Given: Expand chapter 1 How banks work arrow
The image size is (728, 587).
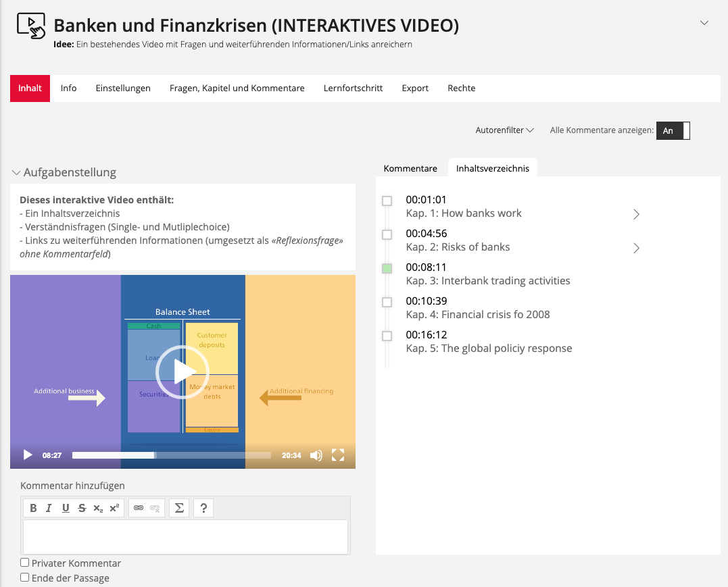Looking at the screenshot, I should [636, 214].
